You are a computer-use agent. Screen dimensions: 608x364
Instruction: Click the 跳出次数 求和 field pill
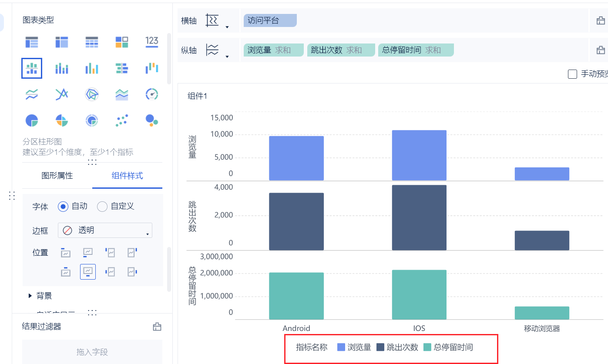coord(341,50)
